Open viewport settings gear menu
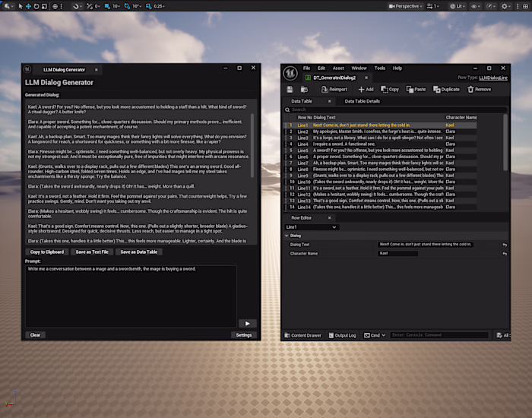This screenshot has width=532, height=418. pos(506,6)
